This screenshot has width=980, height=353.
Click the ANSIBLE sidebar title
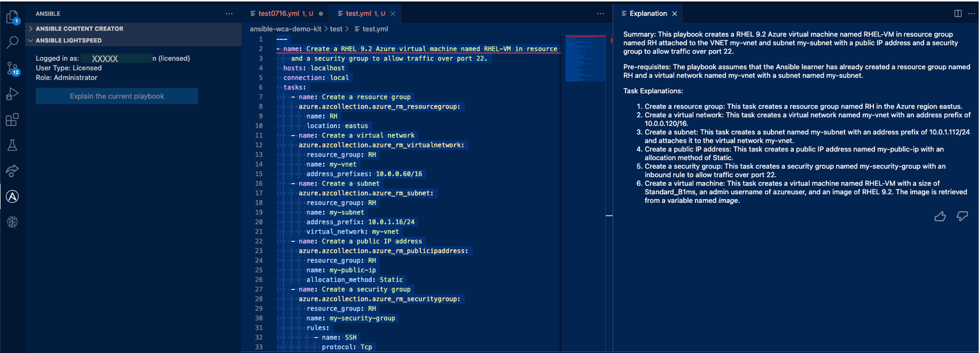point(48,14)
